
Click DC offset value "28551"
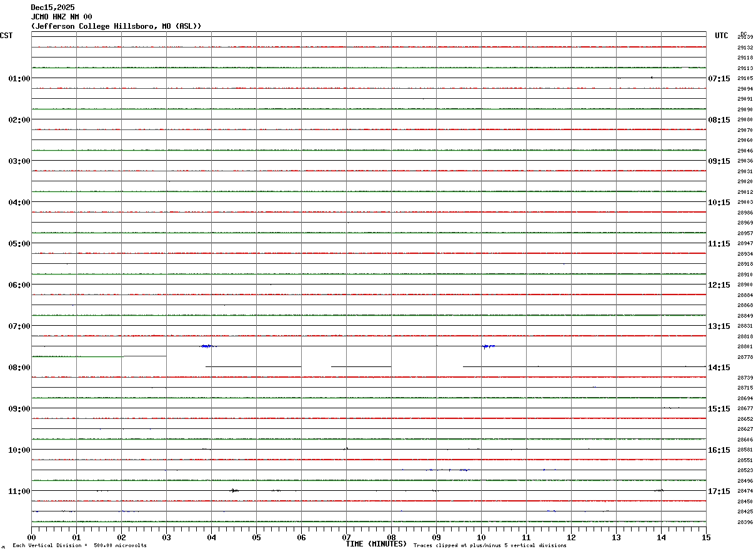[745, 460]
